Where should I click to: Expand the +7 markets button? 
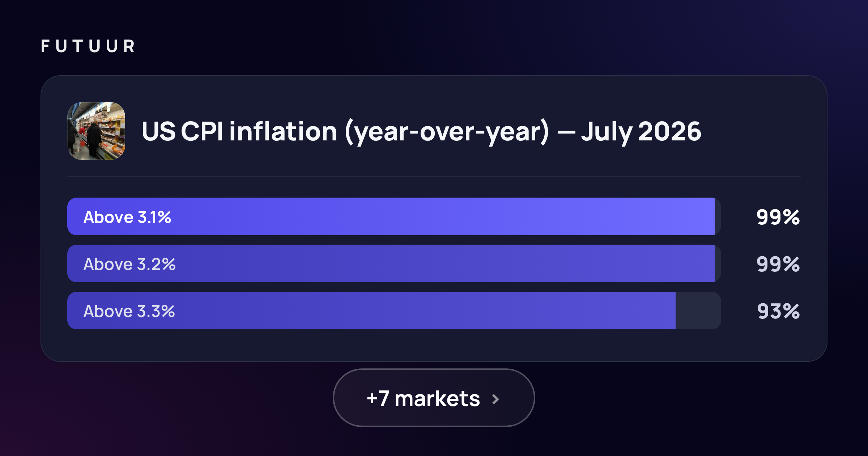point(434,398)
